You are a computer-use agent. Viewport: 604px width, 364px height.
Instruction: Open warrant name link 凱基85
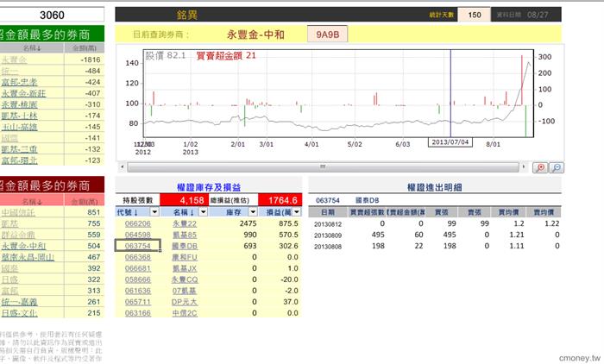point(185,235)
